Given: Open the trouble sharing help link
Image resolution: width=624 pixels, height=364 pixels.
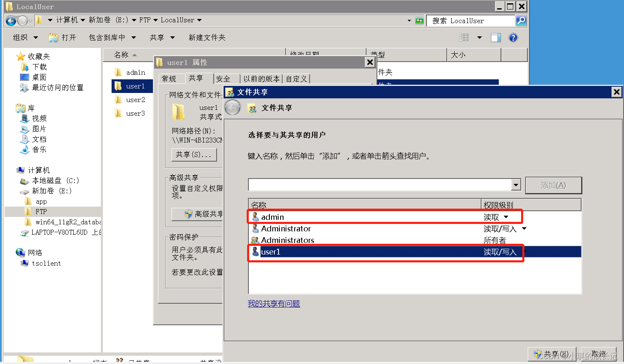Looking at the screenshot, I should click(274, 304).
